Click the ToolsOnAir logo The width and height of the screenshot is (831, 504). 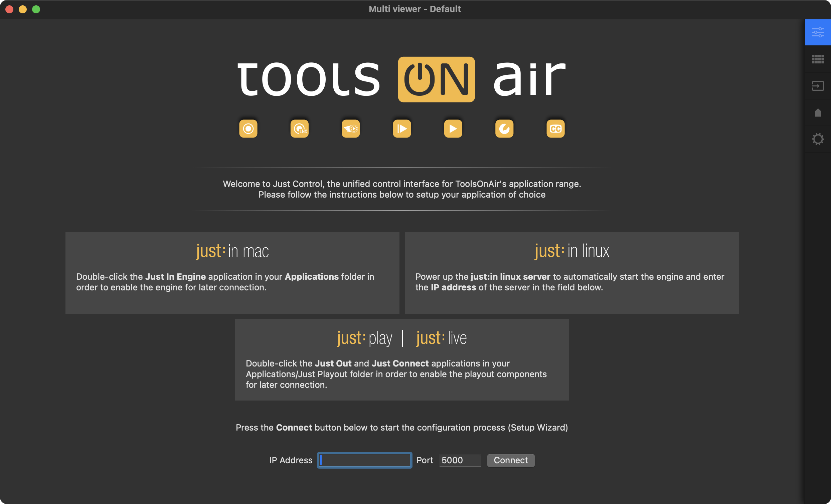click(x=402, y=79)
